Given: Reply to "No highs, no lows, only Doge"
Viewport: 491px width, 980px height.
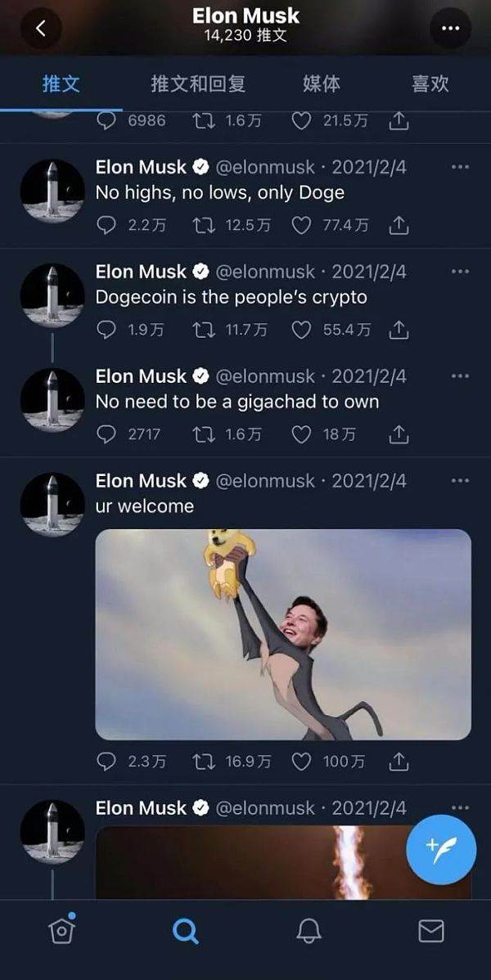Looking at the screenshot, I should tap(106, 225).
